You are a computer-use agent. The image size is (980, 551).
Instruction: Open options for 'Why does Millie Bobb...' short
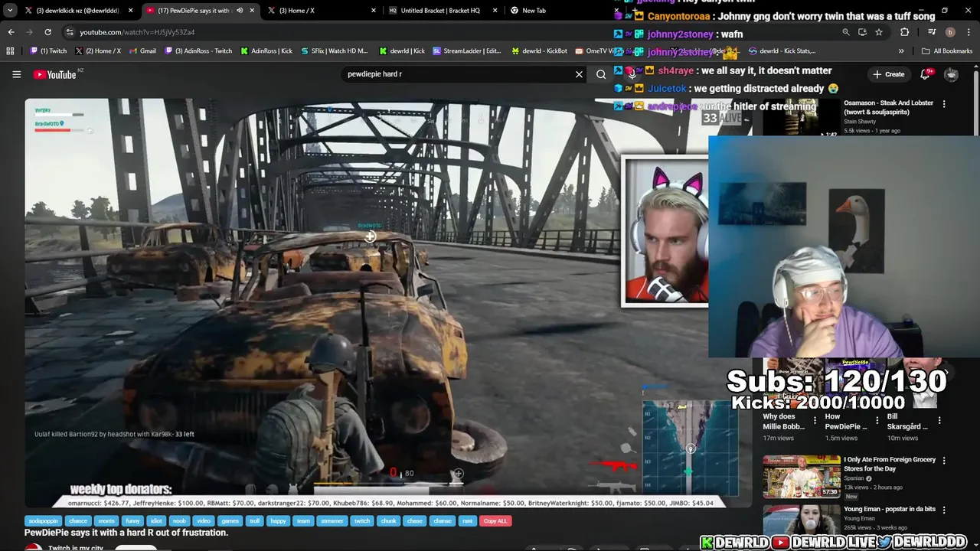click(815, 421)
